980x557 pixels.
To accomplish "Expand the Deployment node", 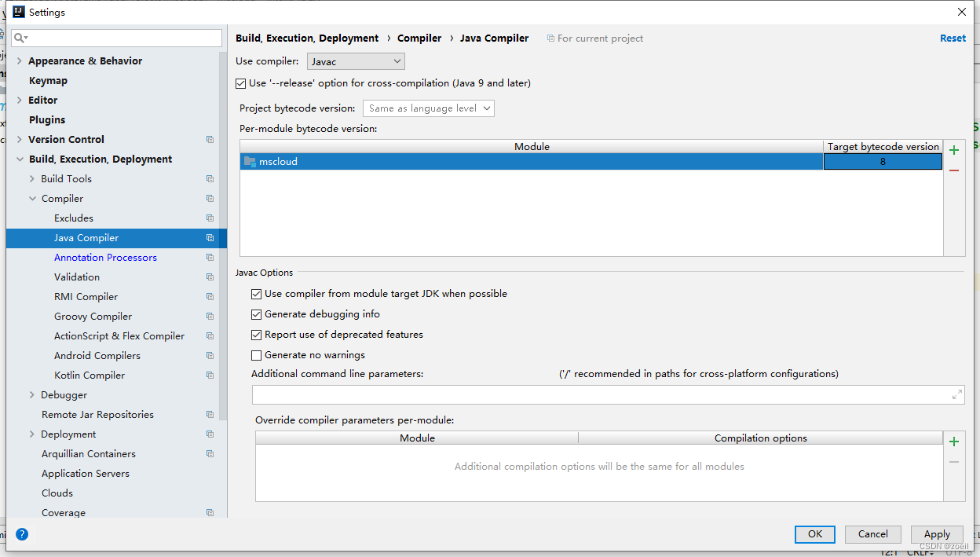I will pyautogui.click(x=32, y=434).
